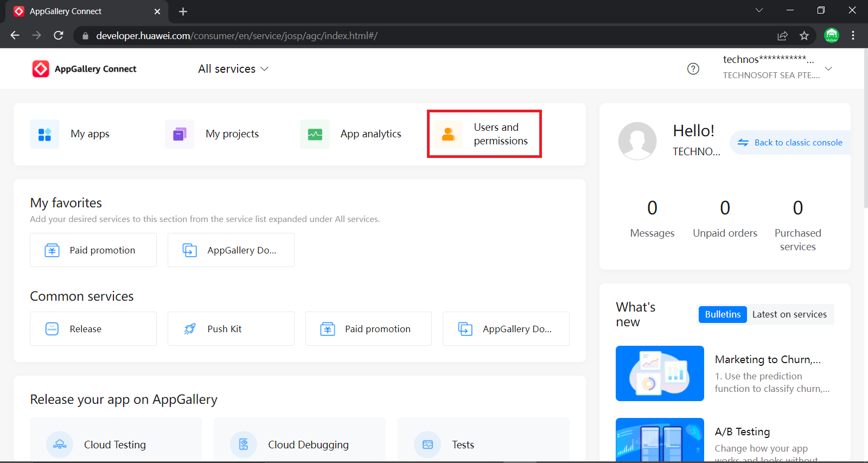View site information padlock icon

pos(85,36)
